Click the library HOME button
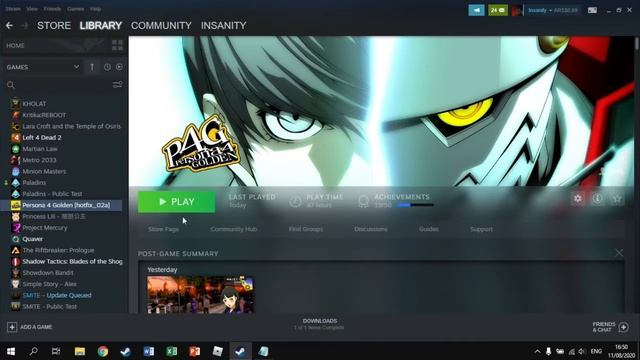This screenshot has height=360, width=640. coord(15,45)
